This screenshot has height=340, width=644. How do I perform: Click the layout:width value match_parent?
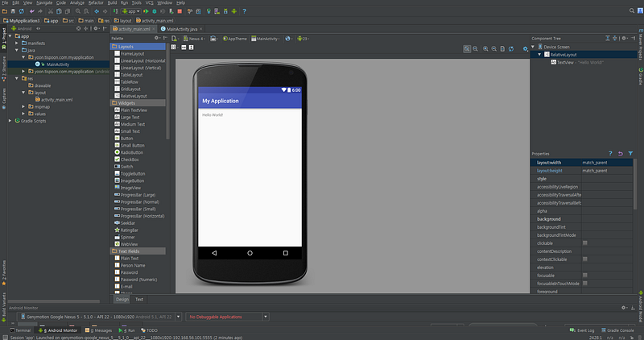pyautogui.click(x=607, y=163)
